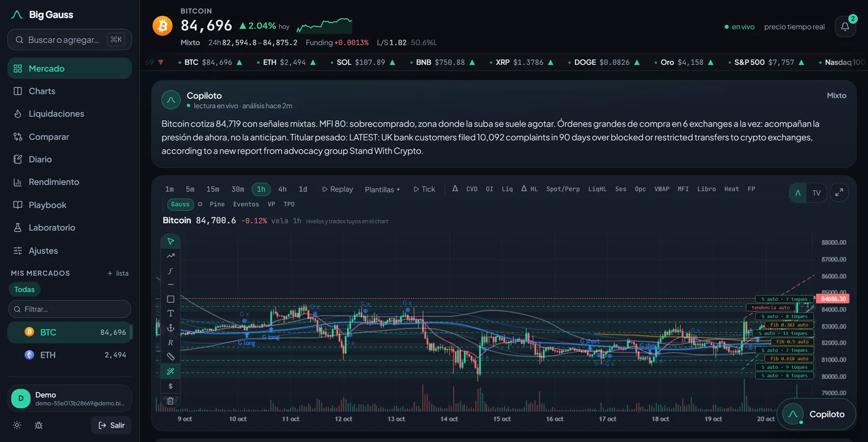Toggle the Gauss indicator pill
This screenshot has width=868, height=442.
coord(180,204)
